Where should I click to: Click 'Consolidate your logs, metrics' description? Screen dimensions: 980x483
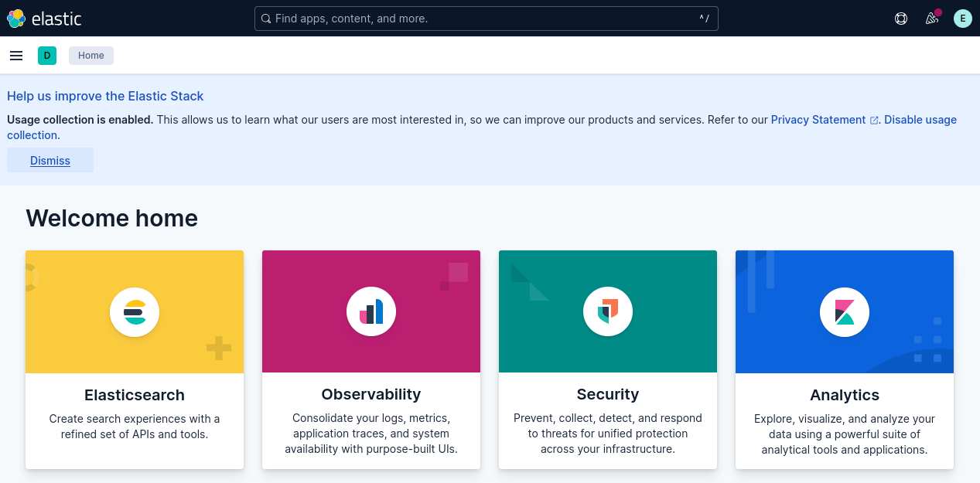371,434
